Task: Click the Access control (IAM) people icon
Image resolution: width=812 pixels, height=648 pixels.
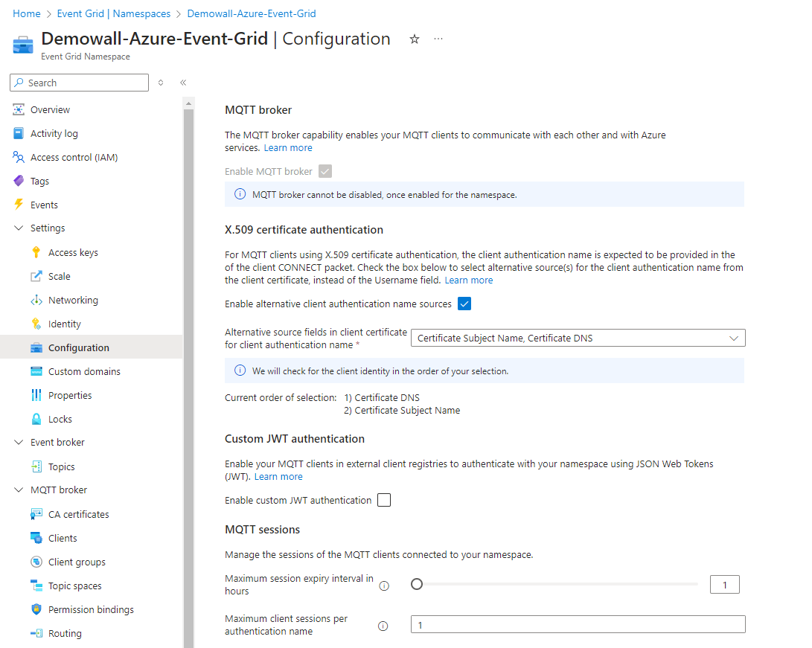Action: (x=19, y=157)
